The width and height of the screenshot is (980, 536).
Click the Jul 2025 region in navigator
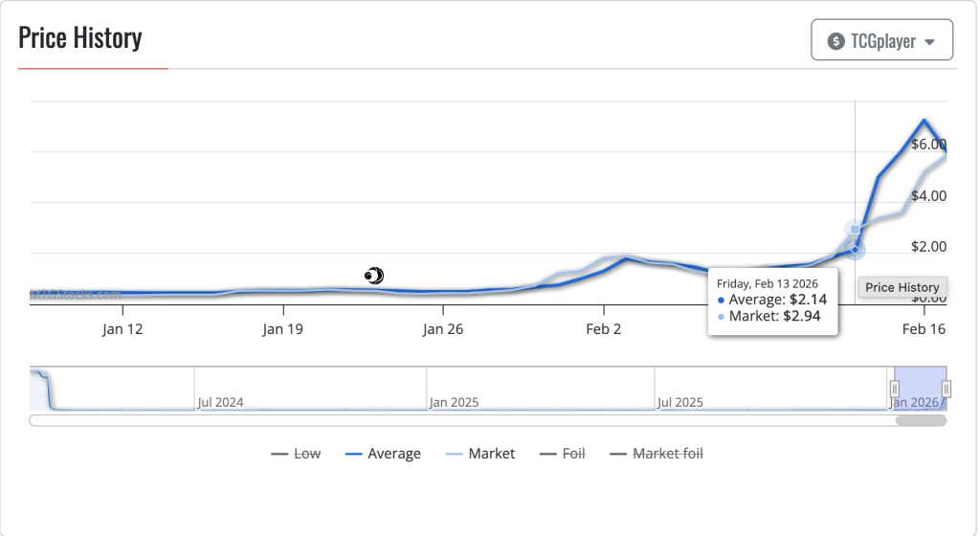[679, 402]
